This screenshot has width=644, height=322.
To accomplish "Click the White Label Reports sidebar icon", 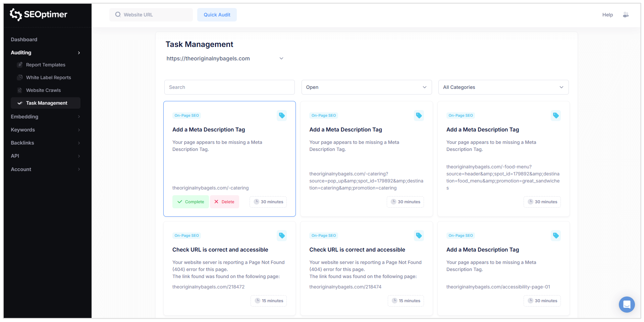I will pyautogui.click(x=20, y=77).
